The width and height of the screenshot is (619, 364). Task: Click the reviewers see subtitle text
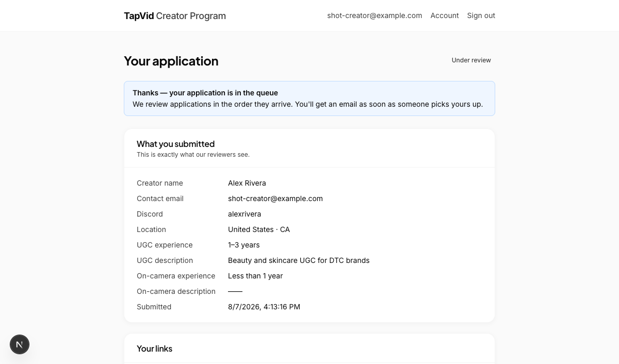pyautogui.click(x=193, y=155)
